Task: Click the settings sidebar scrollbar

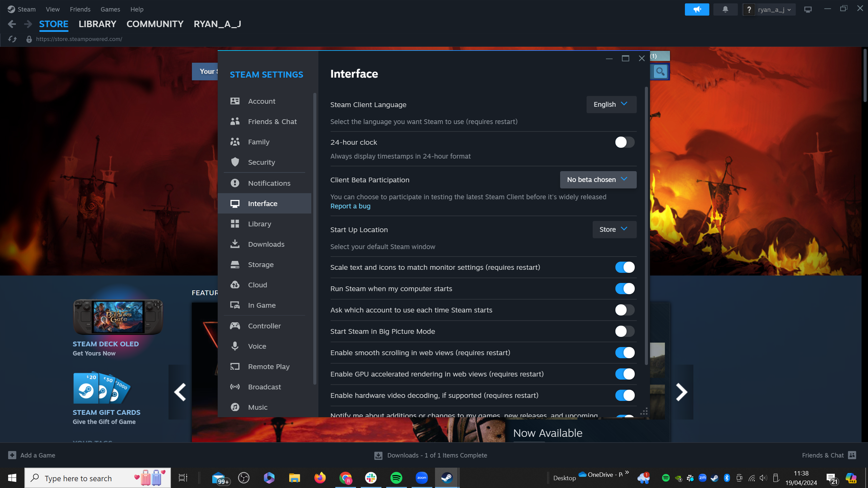Action: pyautogui.click(x=315, y=239)
